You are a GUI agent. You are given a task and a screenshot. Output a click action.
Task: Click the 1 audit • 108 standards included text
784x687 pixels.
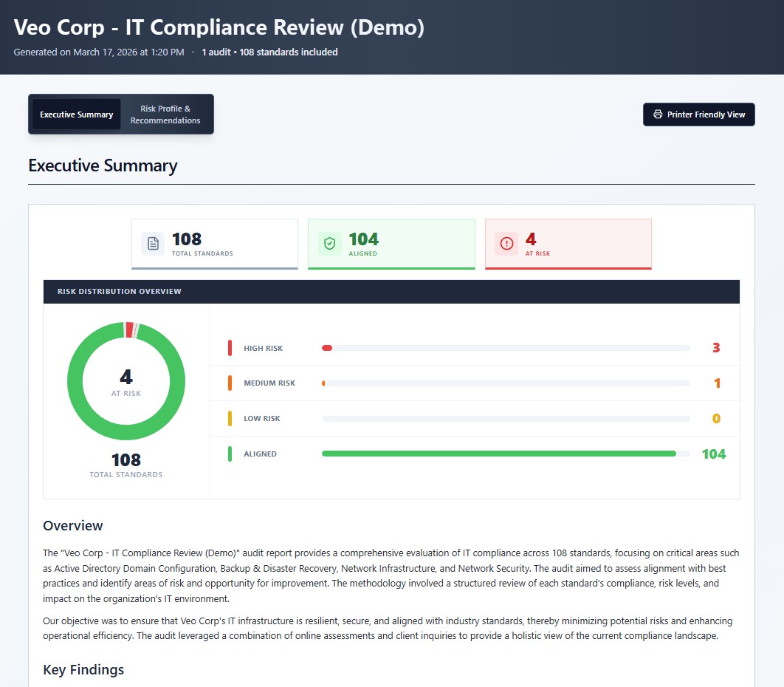(270, 52)
